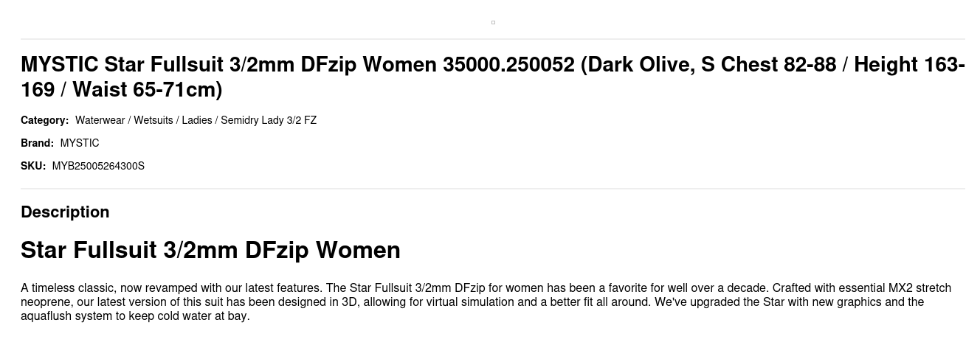This screenshot has height=345, width=980.
Task: Click the Star Fullsuit 3/2mm DFzip Women subheading
Action: (x=210, y=251)
